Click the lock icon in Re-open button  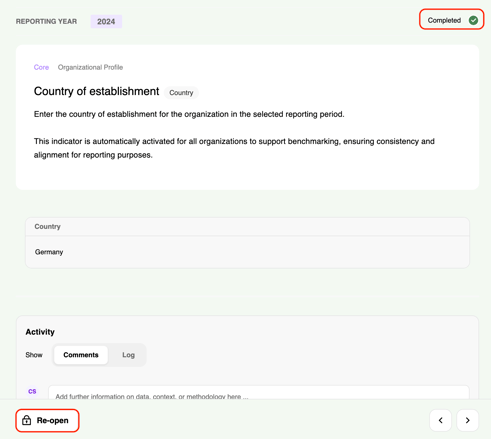click(26, 420)
